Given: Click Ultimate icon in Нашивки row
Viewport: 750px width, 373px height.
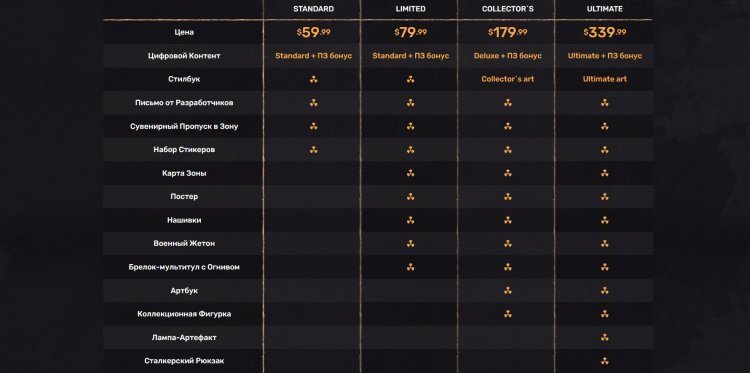Looking at the screenshot, I should point(605,220).
